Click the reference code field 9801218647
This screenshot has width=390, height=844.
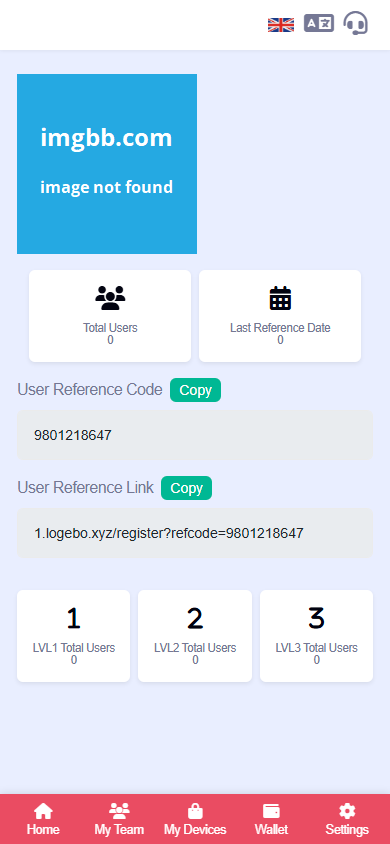(195, 435)
